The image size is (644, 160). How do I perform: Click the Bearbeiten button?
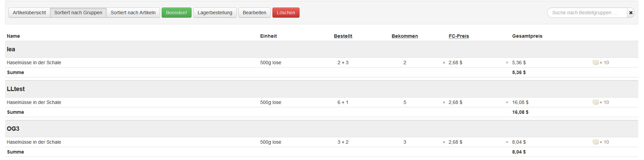254,13
